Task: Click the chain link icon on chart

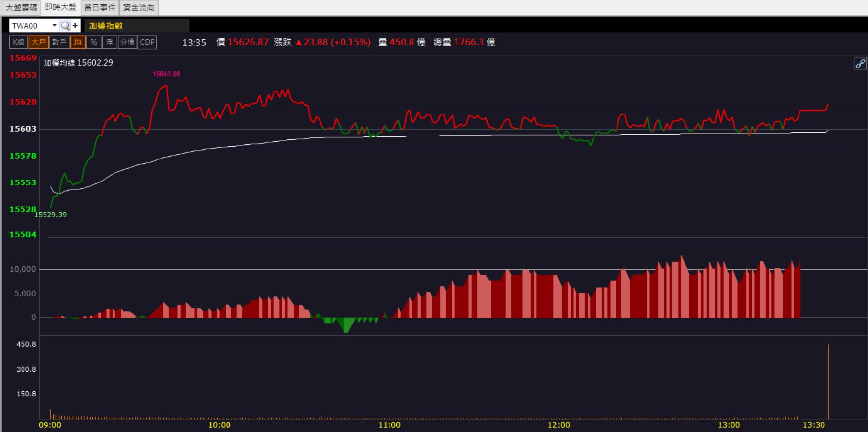Action: tap(860, 64)
